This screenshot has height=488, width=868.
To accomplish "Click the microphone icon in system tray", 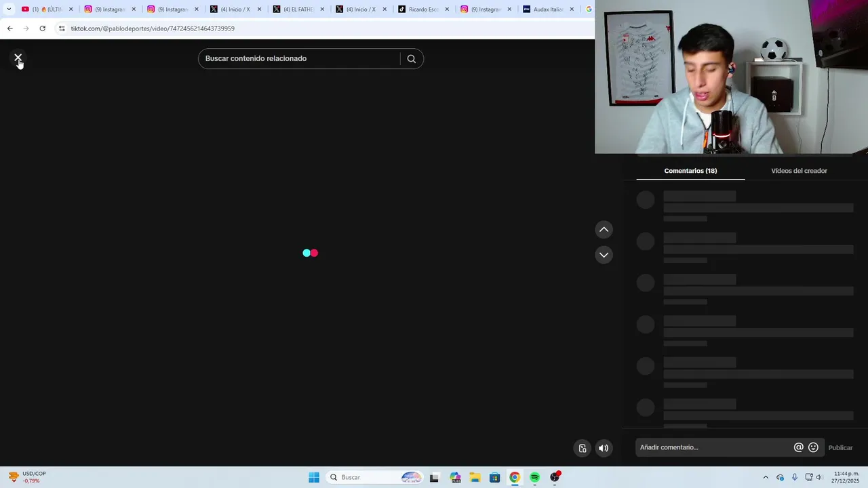I will 795,477.
